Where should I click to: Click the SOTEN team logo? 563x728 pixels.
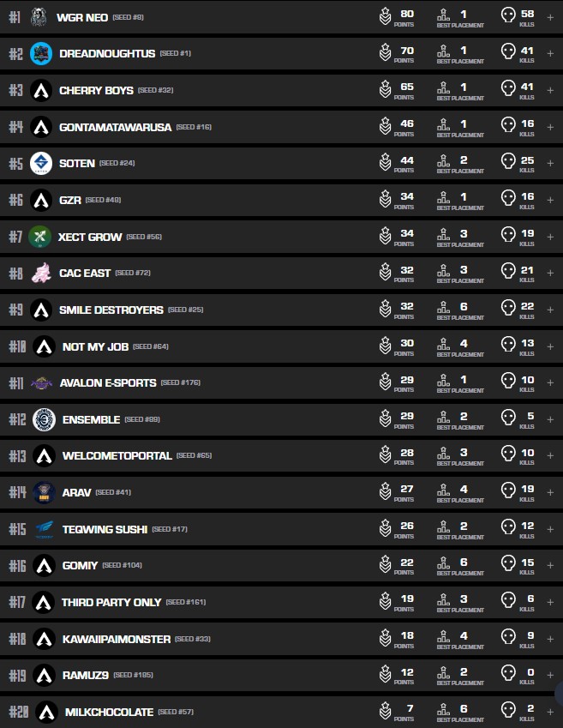[40, 163]
